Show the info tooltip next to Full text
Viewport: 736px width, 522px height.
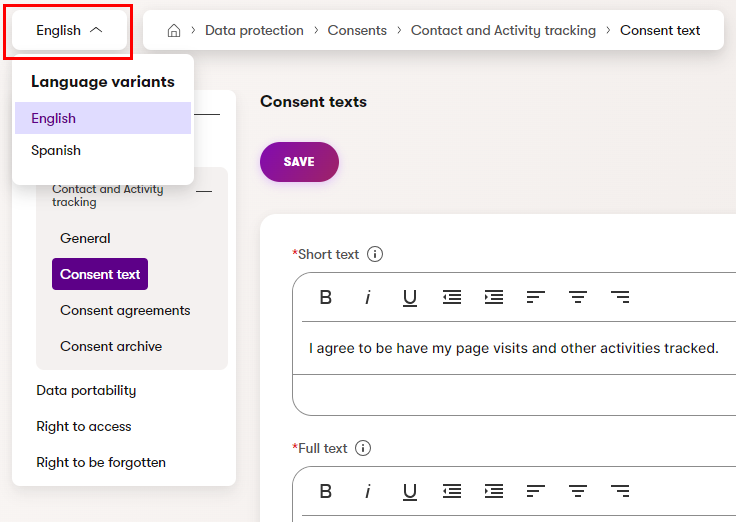364,448
